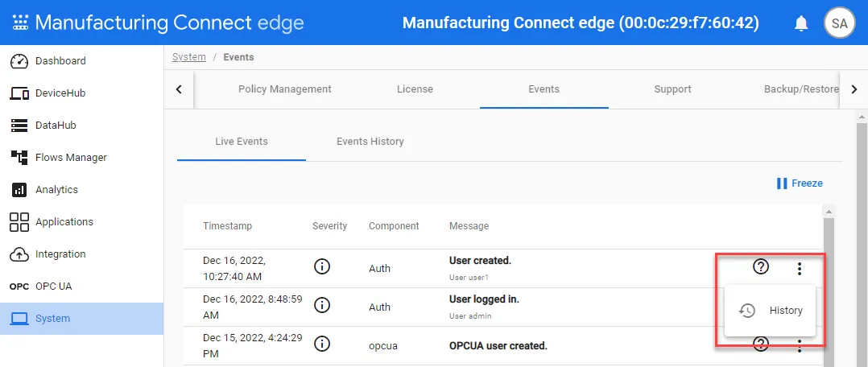Click the History clock icon in popup
Viewport: 868px width, 367px height.
point(747,311)
